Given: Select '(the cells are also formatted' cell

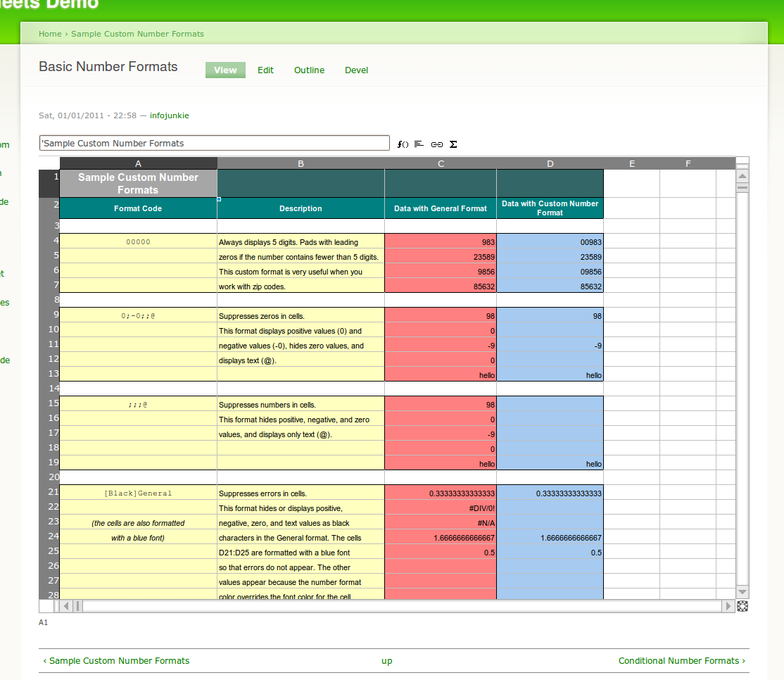Looking at the screenshot, I should point(139,523).
